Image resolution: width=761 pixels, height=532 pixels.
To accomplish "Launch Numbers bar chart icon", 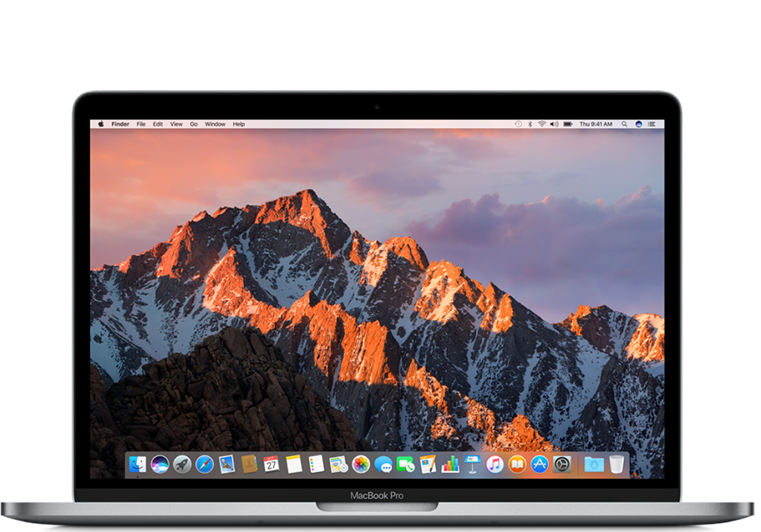I will (450, 464).
